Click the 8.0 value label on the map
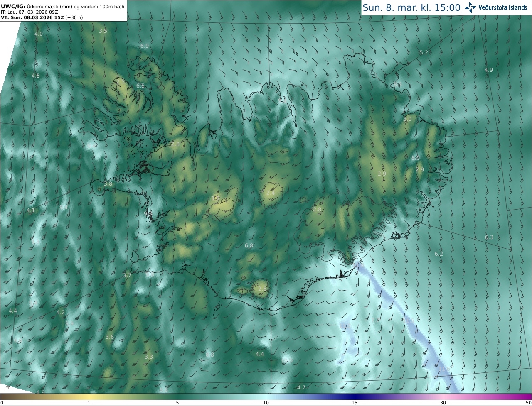 [416, 158]
